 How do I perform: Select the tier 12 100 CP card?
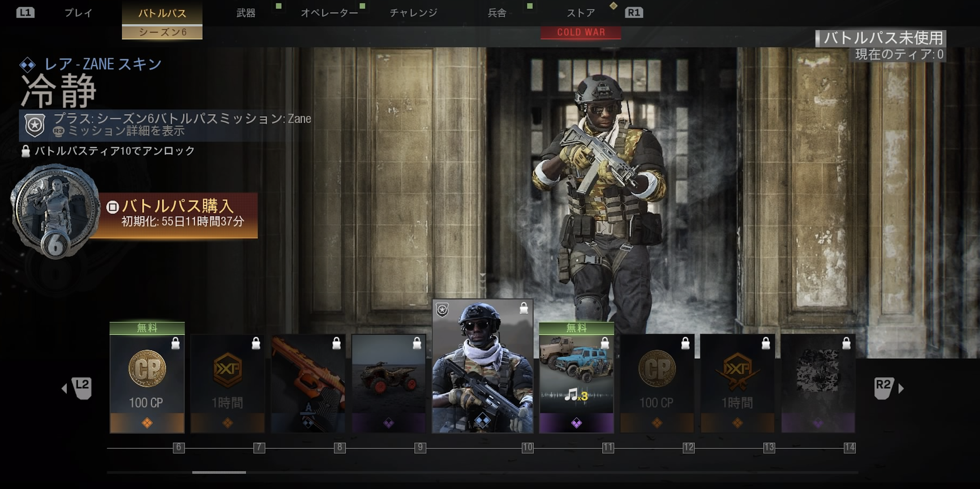click(657, 383)
